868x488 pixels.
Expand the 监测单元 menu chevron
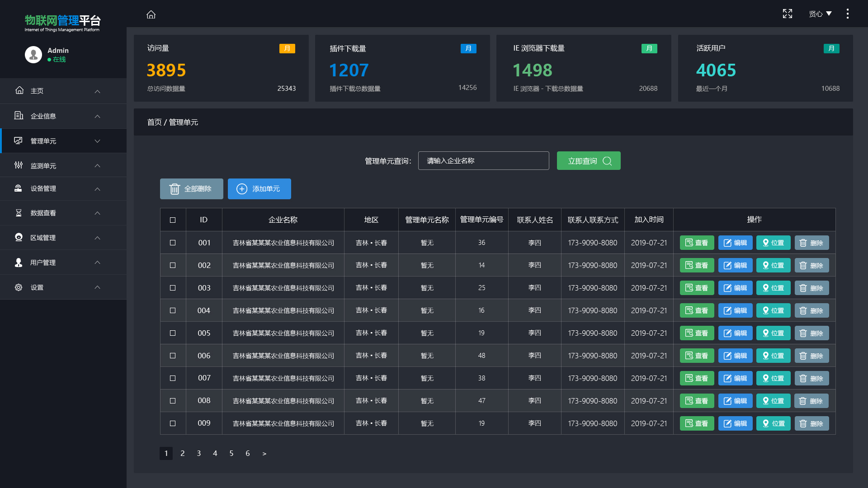(x=97, y=166)
